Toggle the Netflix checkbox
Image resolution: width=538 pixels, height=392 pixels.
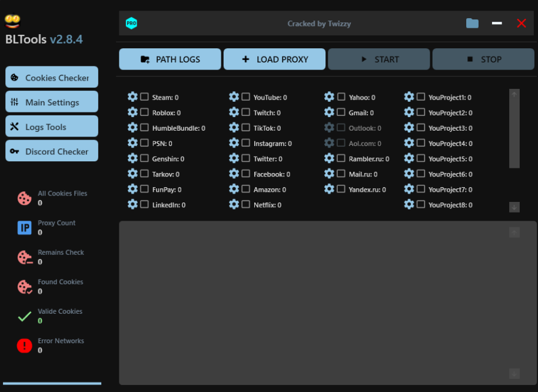click(245, 204)
